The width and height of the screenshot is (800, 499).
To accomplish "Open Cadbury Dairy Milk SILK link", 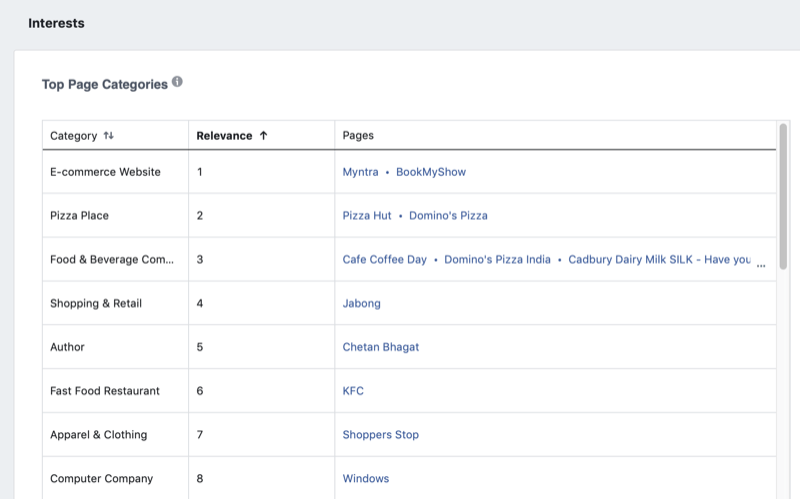I will 658,260.
